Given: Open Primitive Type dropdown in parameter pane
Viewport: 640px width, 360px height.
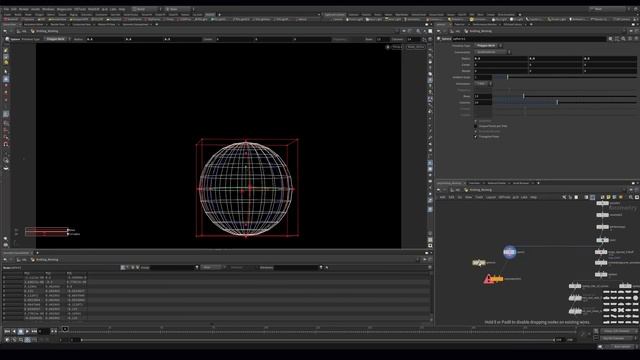Looking at the screenshot, I should [488, 46].
